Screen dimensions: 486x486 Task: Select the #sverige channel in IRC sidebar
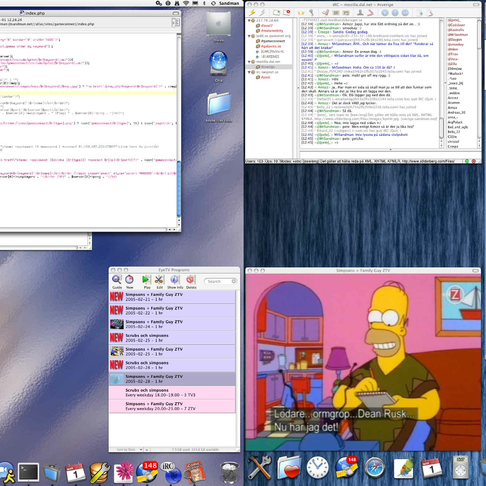(x=268, y=67)
